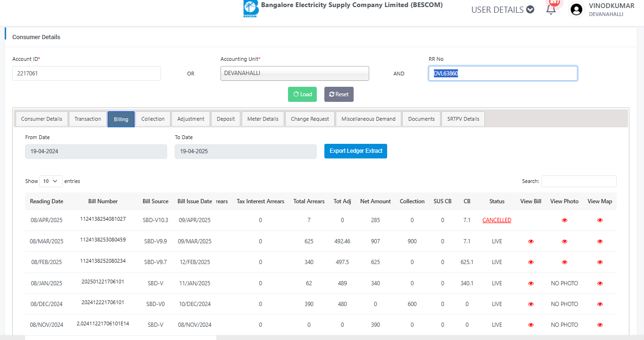644x340 pixels.
Task: Select bill number 202501221706101
Action: pos(103,282)
